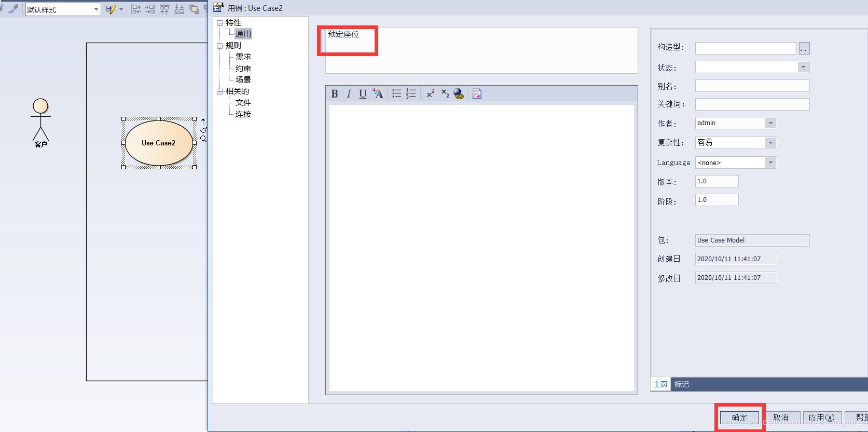Switch to the 标记 tab
Screen dimensions: 868x432
pos(682,384)
